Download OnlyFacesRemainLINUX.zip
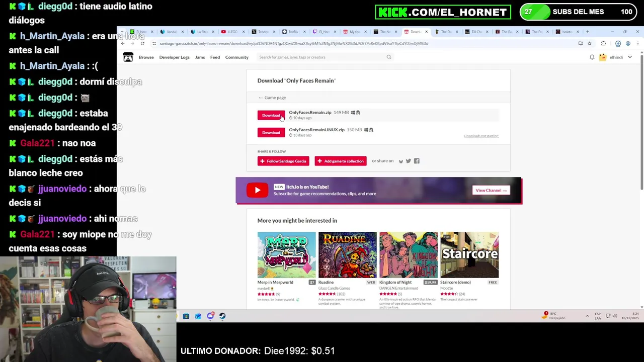The width and height of the screenshot is (644, 362). point(271,133)
